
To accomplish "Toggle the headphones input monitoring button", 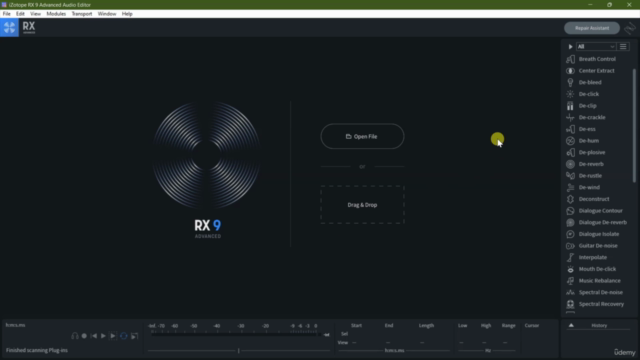I will [x=75, y=336].
